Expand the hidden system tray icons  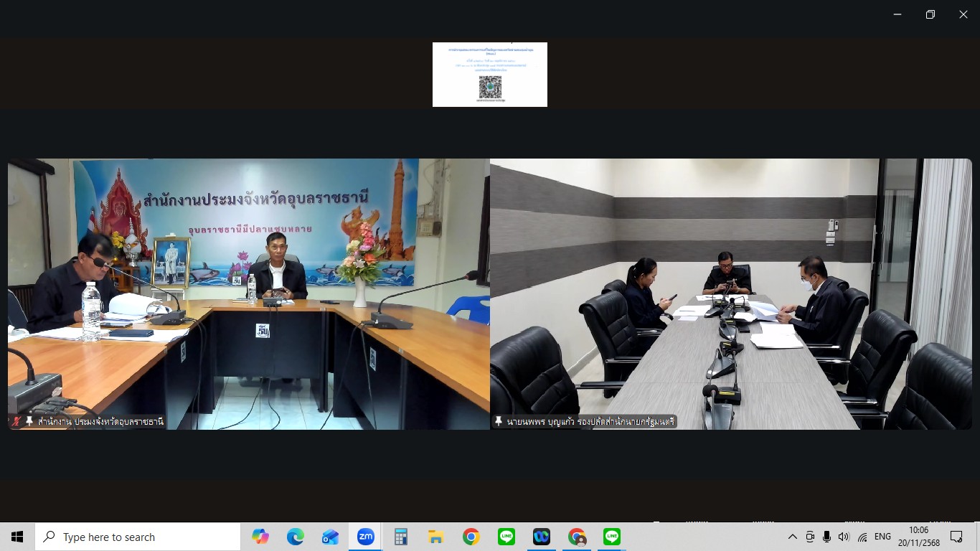tap(793, 537)
